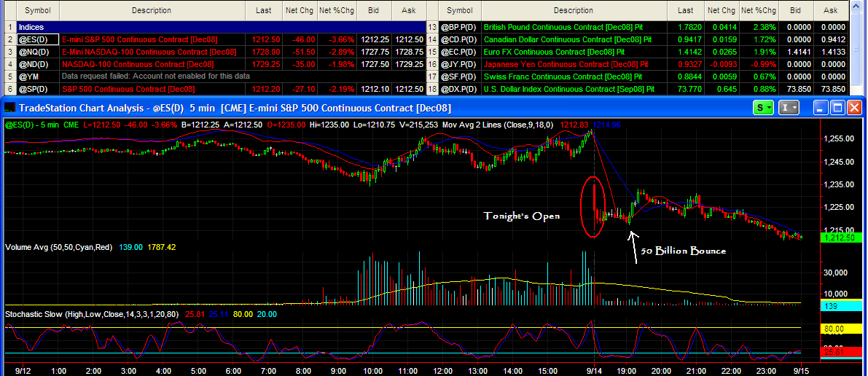This screenshot has width=868, height=376.
Task: Click the yellow 80.00 stochastic level marker
Action: coord(841,329)
